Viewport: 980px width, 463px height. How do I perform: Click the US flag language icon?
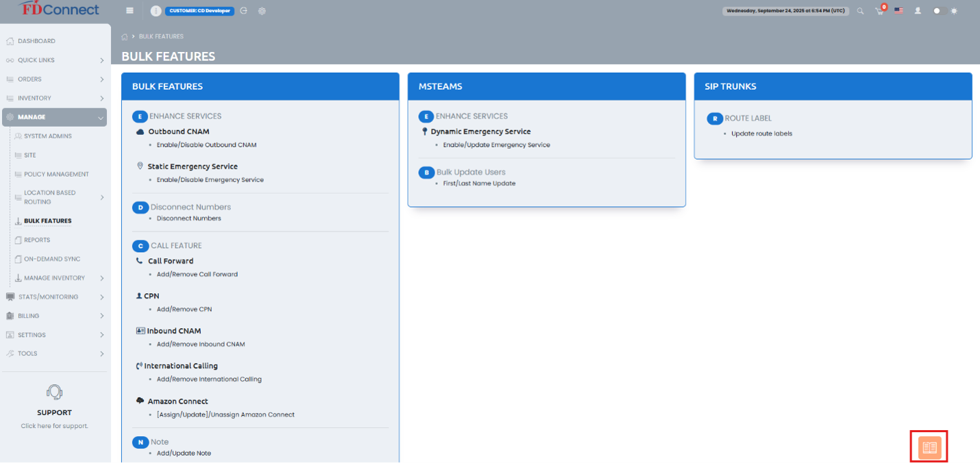(x=898, y=11)
